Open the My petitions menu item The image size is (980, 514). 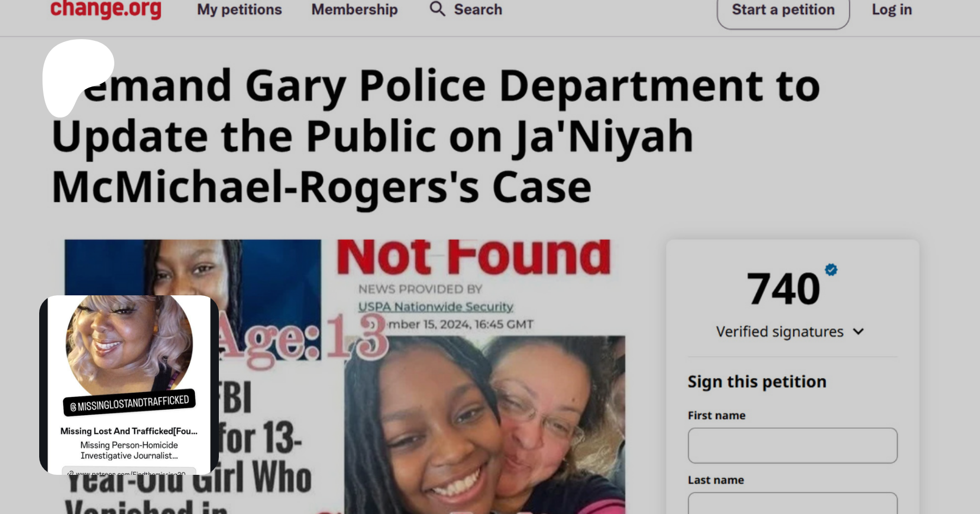(240, 9)
